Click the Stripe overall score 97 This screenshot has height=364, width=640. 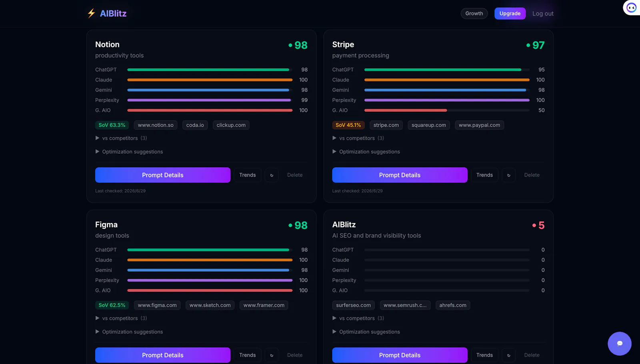coord(538,45)
